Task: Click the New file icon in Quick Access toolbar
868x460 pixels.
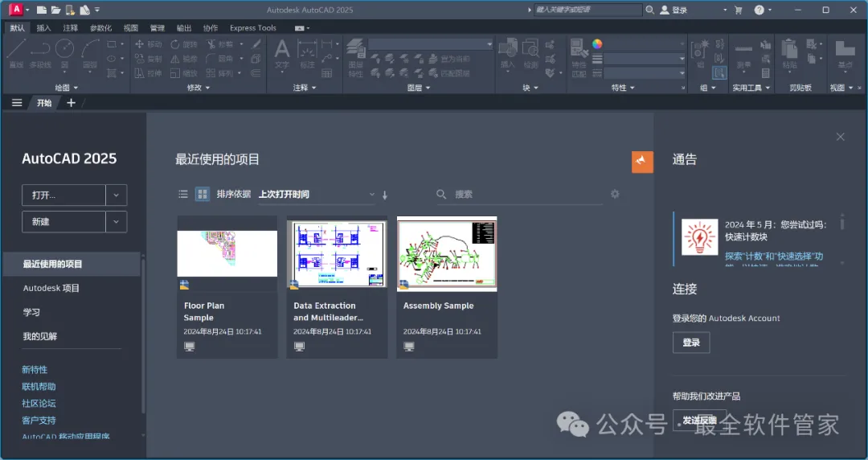Action: (42, 10)
